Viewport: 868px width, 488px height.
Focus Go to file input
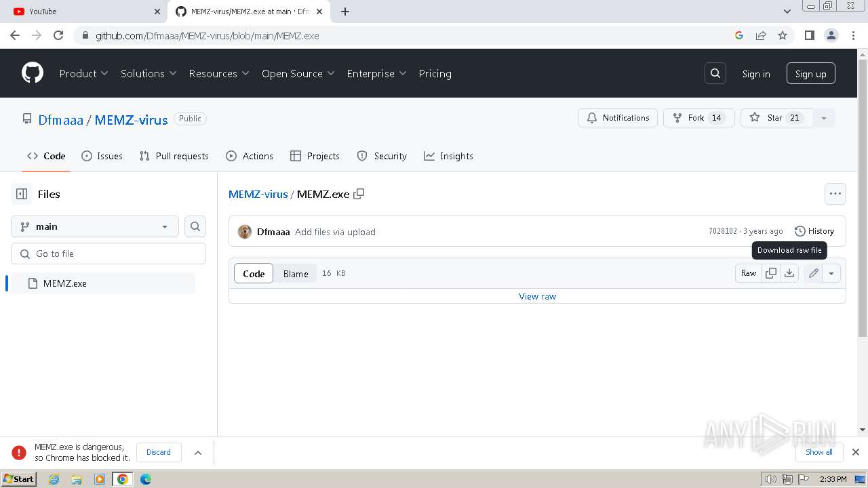click(108, 253)
